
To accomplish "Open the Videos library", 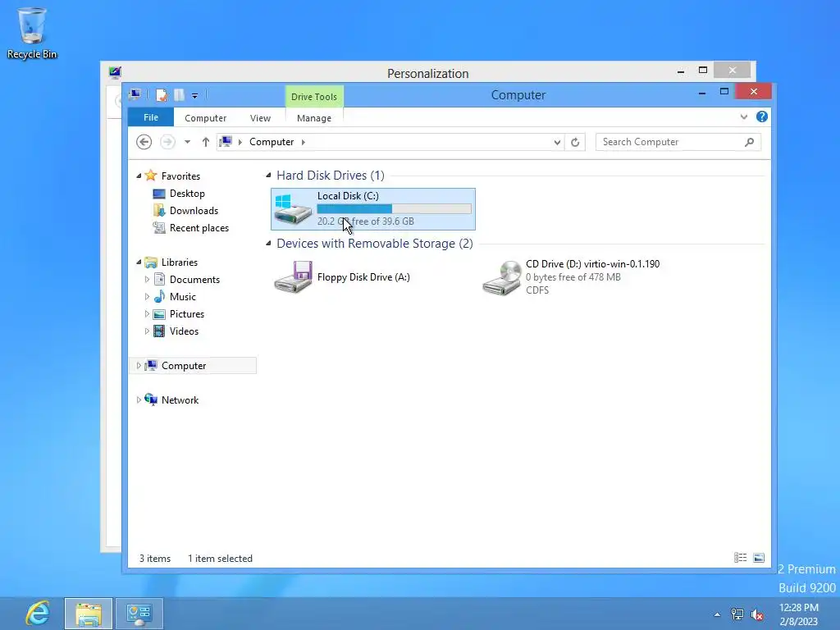I will 184,331.
